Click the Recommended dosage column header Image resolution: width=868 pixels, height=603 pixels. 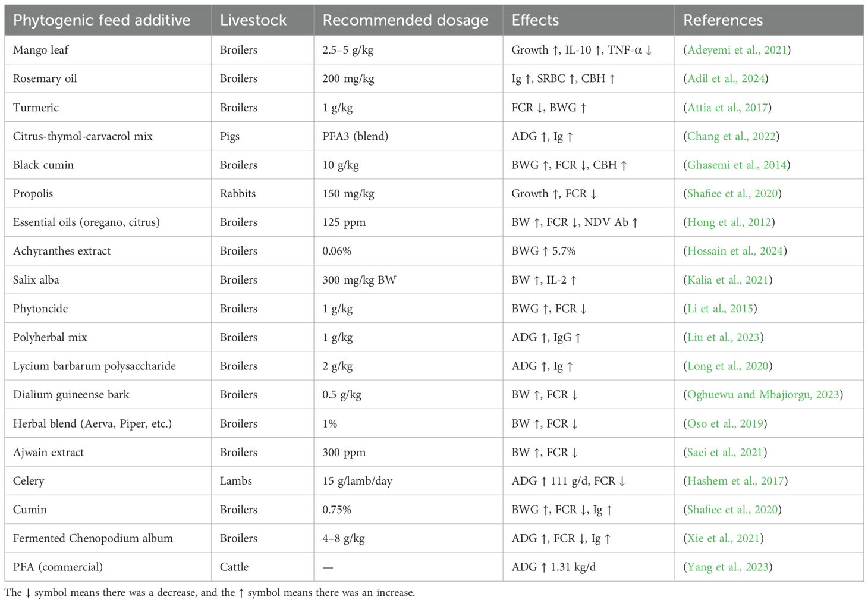pyautogui.click(x=405, y=20)
